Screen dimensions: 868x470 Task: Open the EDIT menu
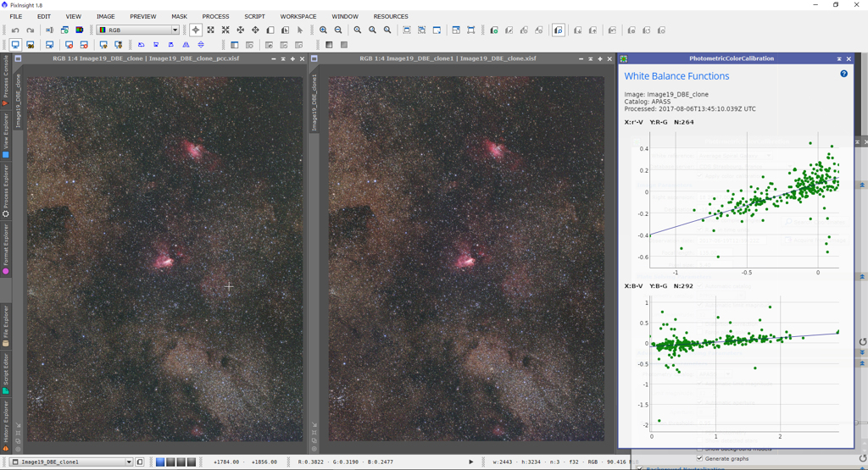pyautogui.click(x=44, y=17)
